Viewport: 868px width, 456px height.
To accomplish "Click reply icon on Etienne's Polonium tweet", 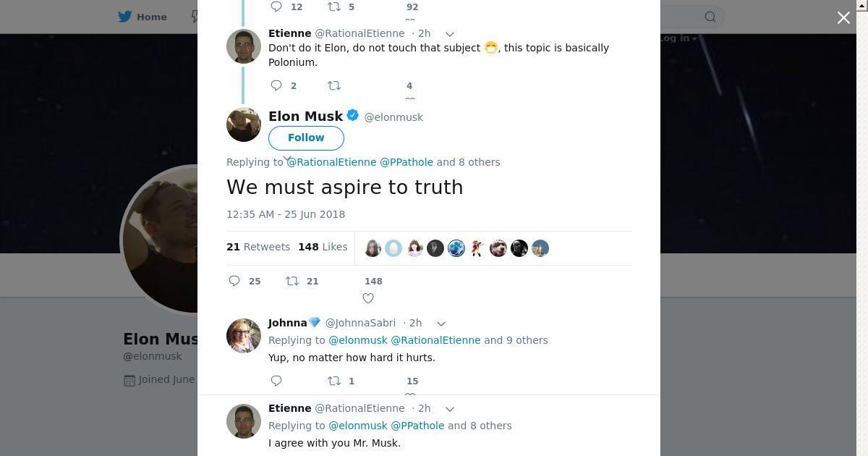I will [276, 85].
